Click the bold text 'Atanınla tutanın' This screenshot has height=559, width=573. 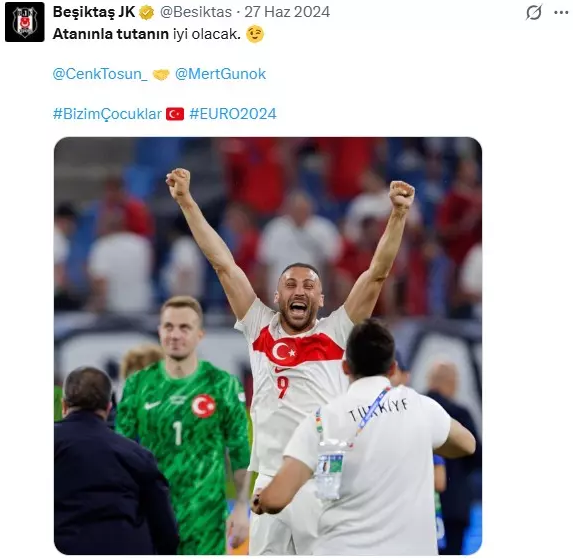pos(111,34)
